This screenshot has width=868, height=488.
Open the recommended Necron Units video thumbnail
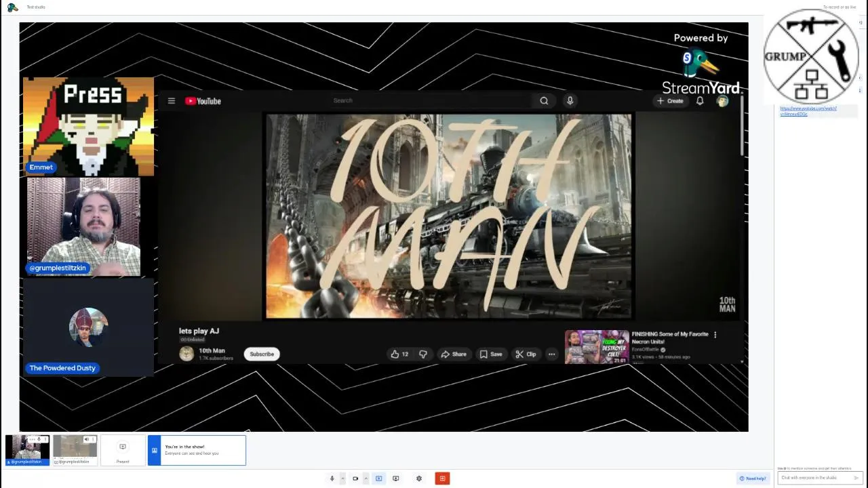coord(597,347)
